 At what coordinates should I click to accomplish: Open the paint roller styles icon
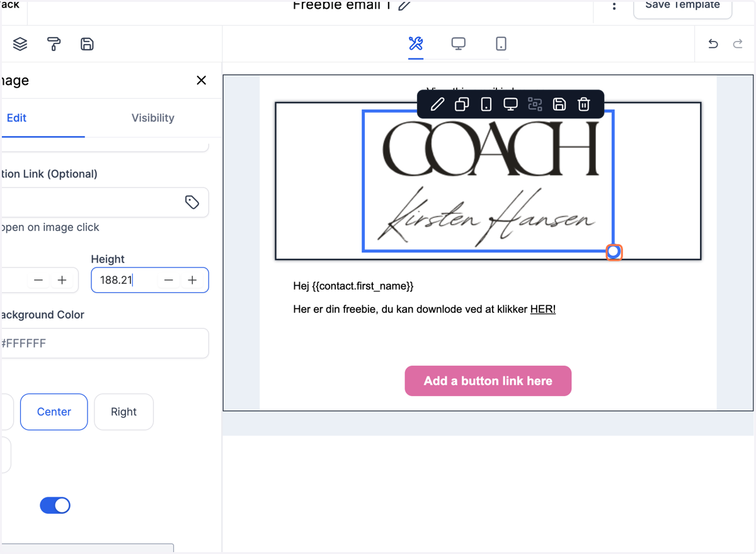[x=54, y=44]
